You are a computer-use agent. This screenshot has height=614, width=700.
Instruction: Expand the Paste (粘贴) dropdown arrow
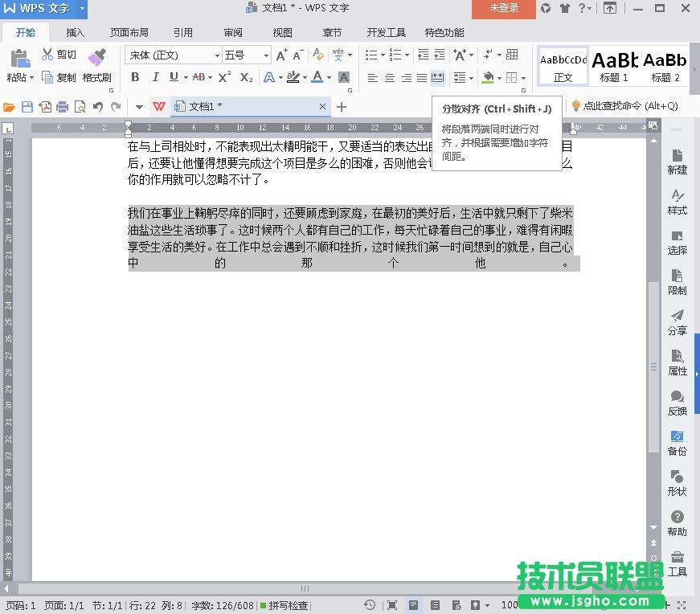coord(32,79)
